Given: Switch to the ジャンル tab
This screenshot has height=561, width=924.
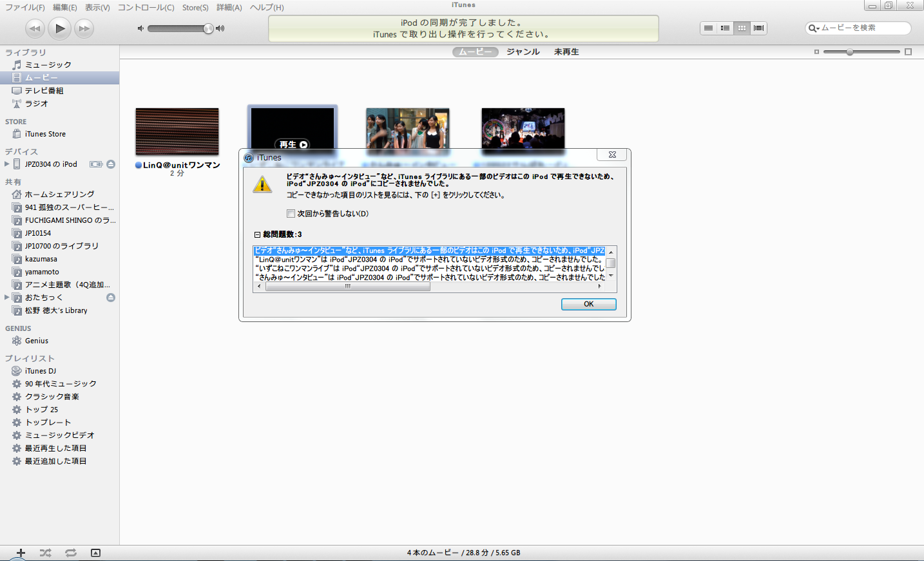Looking at the screenshot, I should (x=523, y=52).
